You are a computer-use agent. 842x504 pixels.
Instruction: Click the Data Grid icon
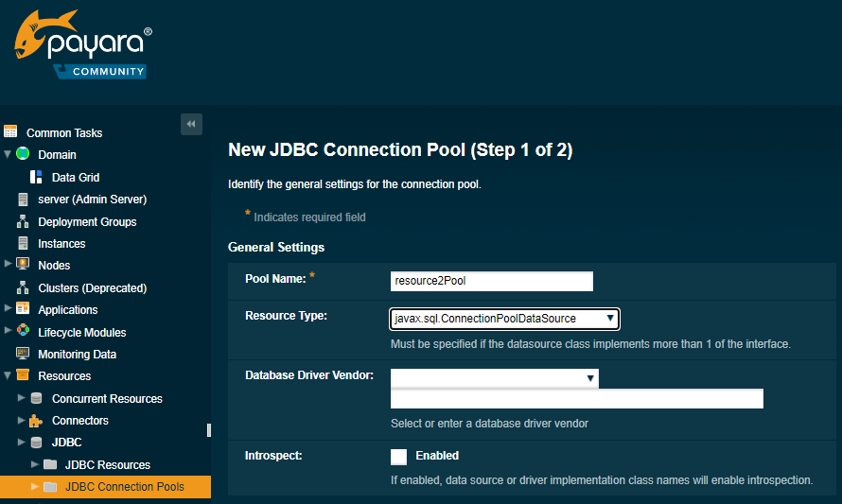pyautogui.click(x=37, y=177)
